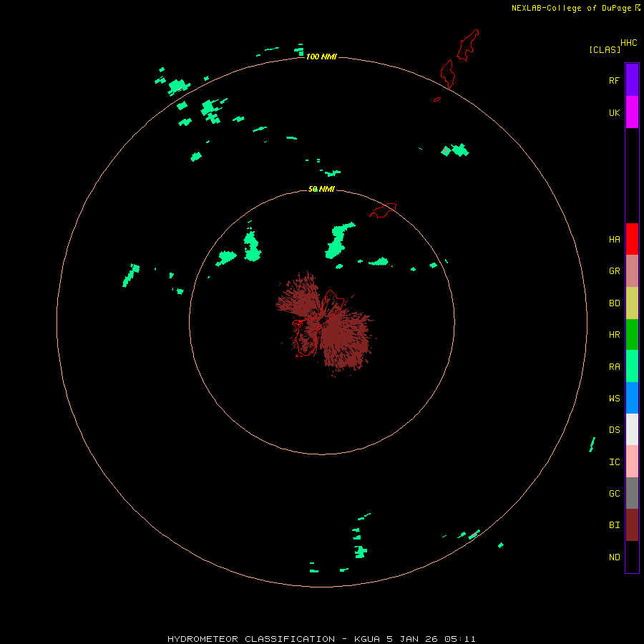Select the GR salmon legend swatch
Viewport: 644px width, 644px height.
pyautogui.click(x=632, y=271)
